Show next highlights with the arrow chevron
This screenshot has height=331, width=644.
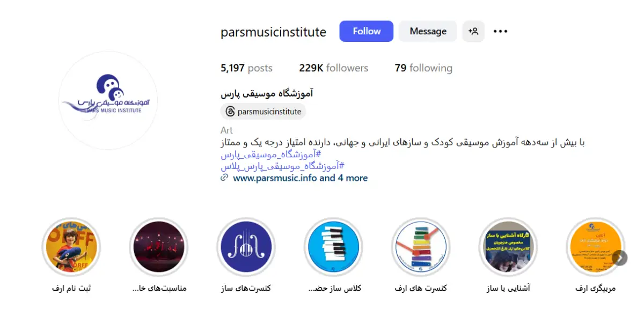click(619, 258)
